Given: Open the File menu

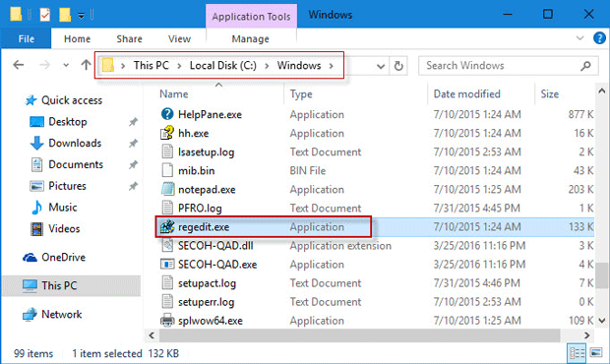Looking at the screenshot, I should coord(26,39).
